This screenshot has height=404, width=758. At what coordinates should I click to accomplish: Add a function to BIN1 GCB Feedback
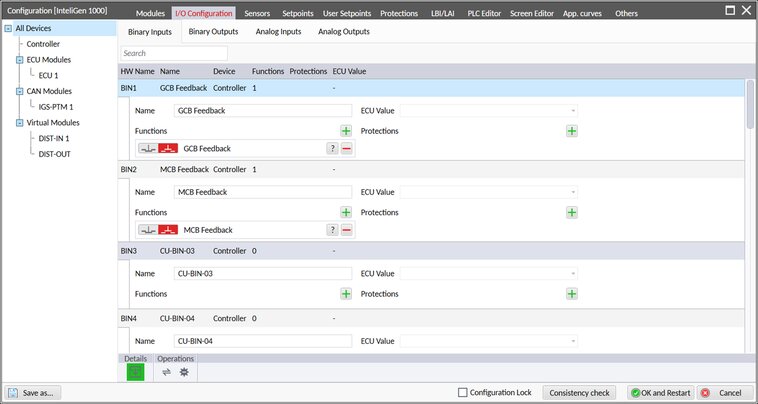346,131
